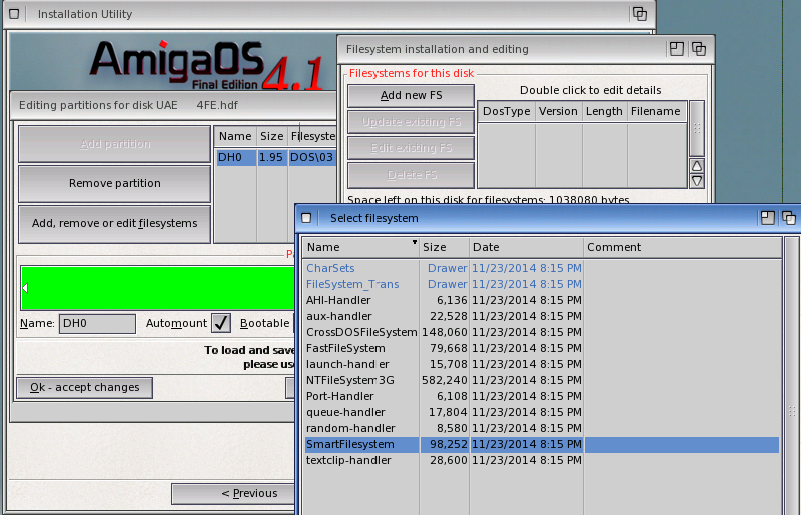801x515 pixels.
Task: Click the Filename column header
Action: tap(656, 111)
